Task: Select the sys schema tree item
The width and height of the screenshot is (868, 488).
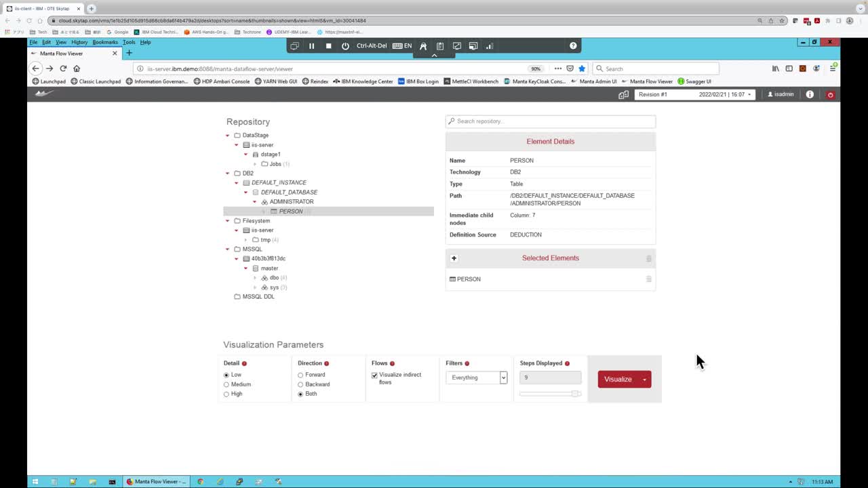Action: [x=274, y=287]
